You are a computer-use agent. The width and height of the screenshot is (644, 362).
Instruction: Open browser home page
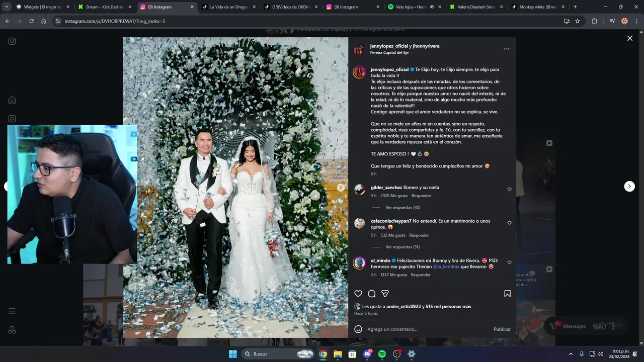pyautogui.click(x=43, y=21)
